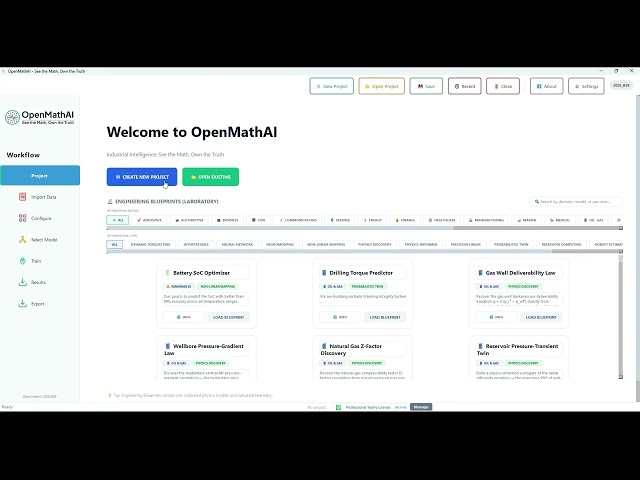Open the About dialog
Image resolution: width=640 pixels, height=480 pixels.
coord(547,86)
